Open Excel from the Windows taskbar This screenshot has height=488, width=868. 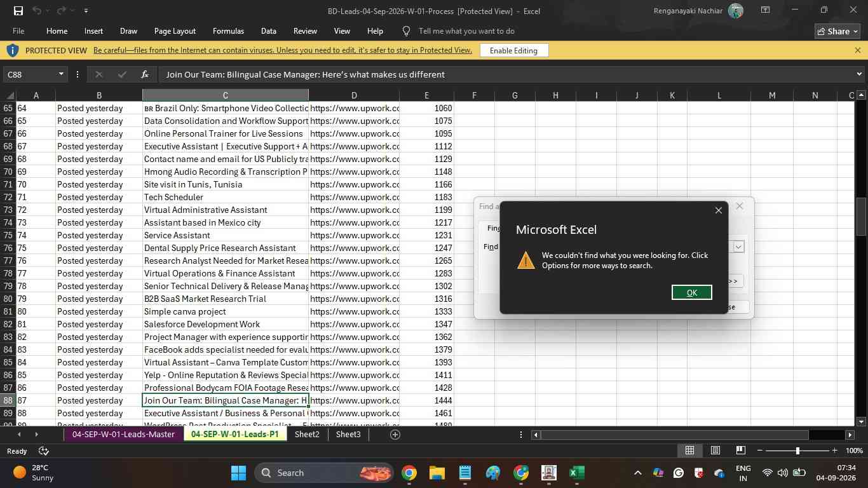(576, 473)
